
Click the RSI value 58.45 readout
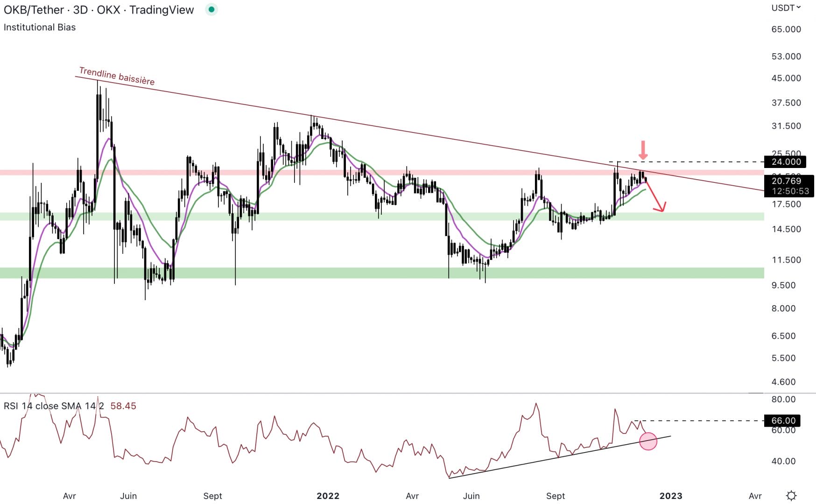pyautogui.click(x=123, y=406)
